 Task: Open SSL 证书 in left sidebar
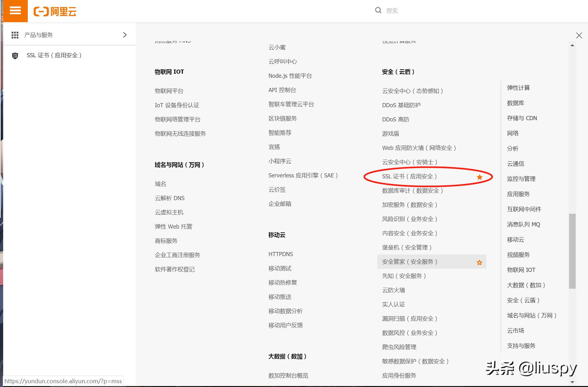(54, 56)
